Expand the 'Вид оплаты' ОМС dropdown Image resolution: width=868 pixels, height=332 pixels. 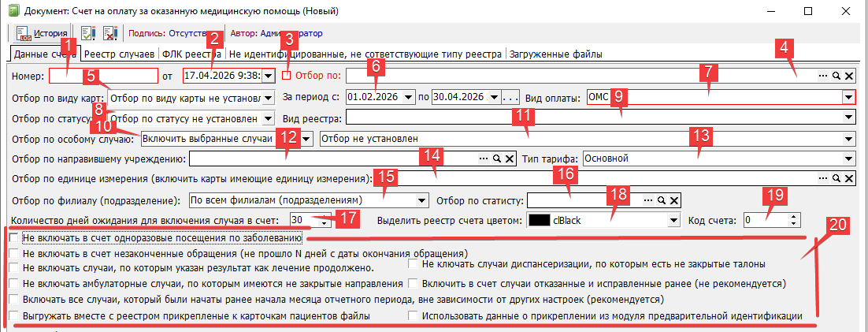(x=848, y=97)
